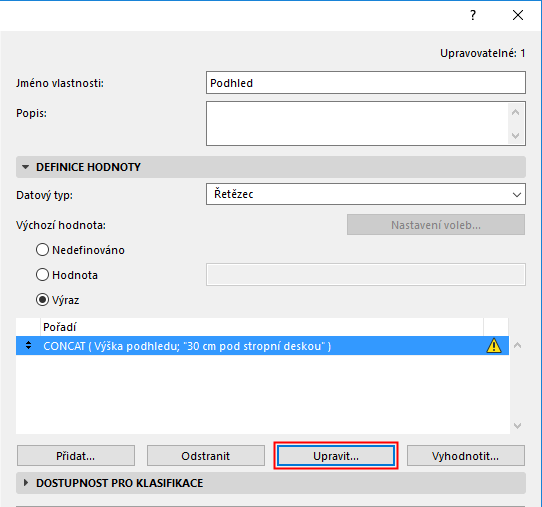Select the Nedefinováno radio button
Viewport: 542px width, 507px height.
click(x=42, y=250)
